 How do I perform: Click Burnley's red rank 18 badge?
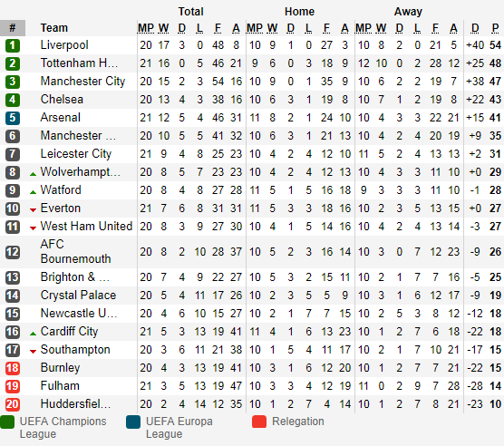[x=13, y=368]
